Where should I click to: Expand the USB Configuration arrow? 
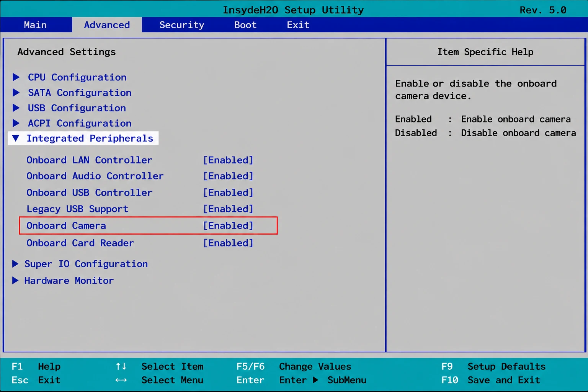click(x=16, y=108)
